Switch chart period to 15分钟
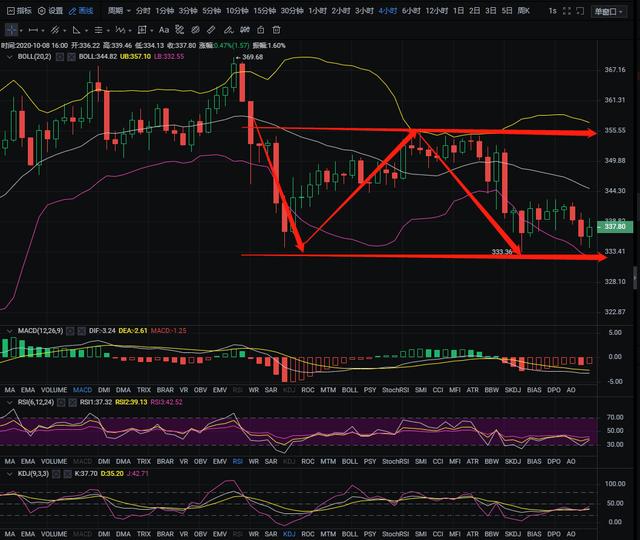Viewport: 640px width, 540px height. coord(264,11)
